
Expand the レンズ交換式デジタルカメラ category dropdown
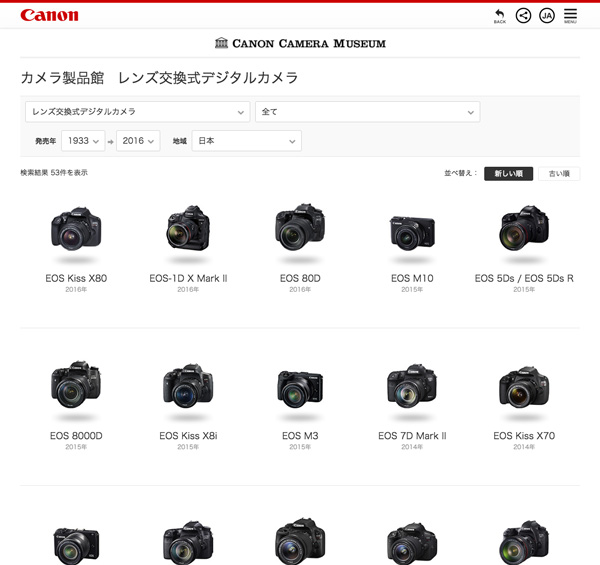pos(137,111)
